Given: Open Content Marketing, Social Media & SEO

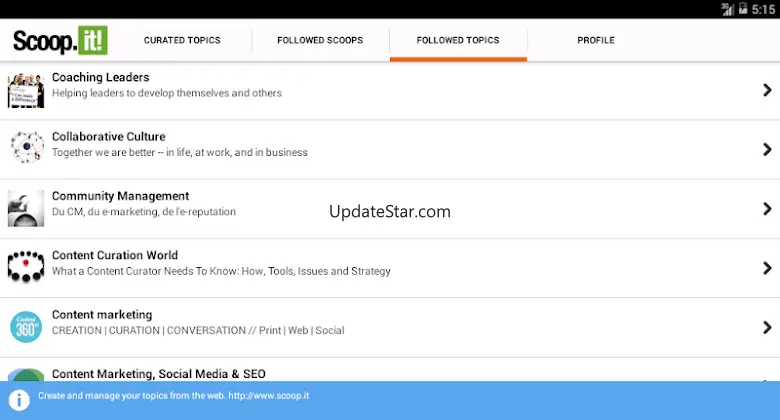Looking at the screenshot, I should coord(159,374).
